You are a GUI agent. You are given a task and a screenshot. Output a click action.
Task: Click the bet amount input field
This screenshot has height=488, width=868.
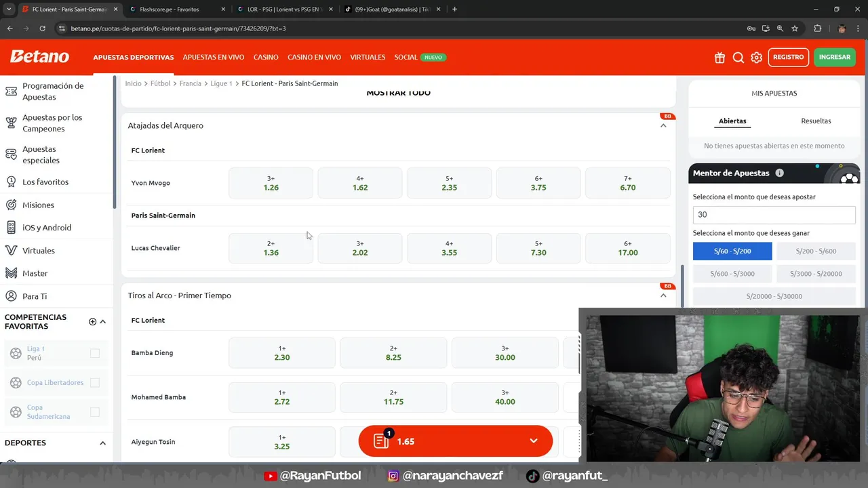click(774, 215)
